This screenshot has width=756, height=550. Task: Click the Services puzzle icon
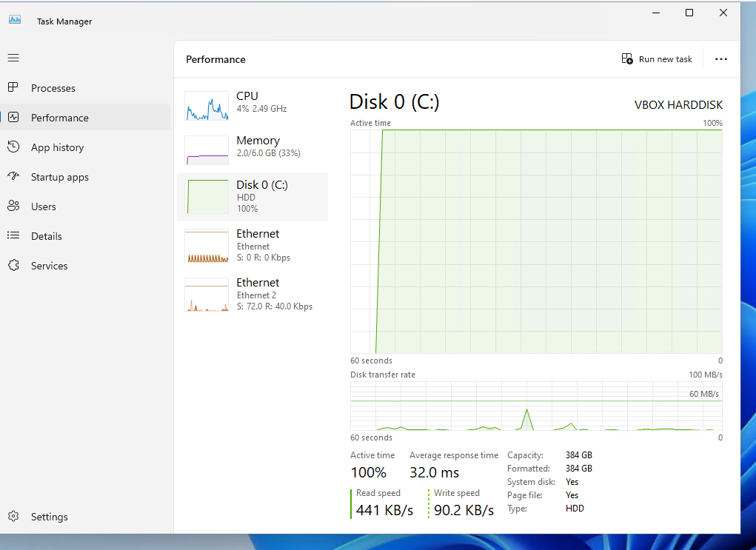pyautogui.click(x=13, y=265)
